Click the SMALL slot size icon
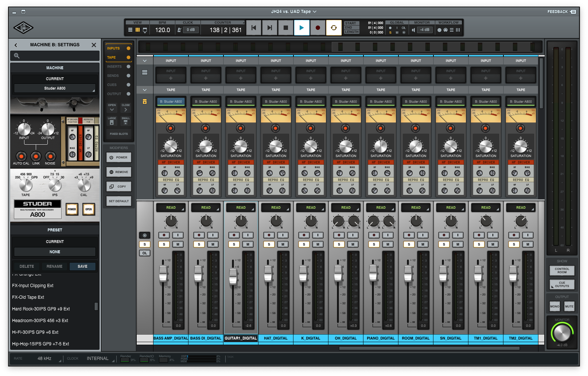The image size is (588, 376). (125, 123)
